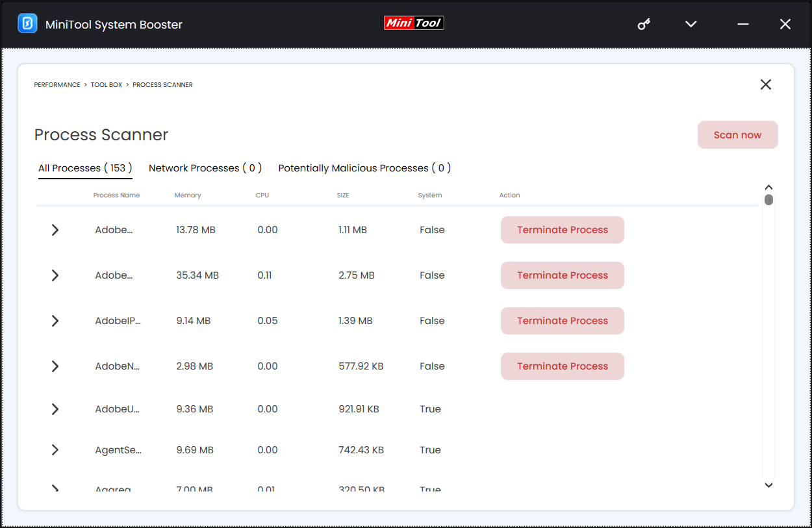Click the Memory column header
812x528 pixels.
tap(188, 195)
